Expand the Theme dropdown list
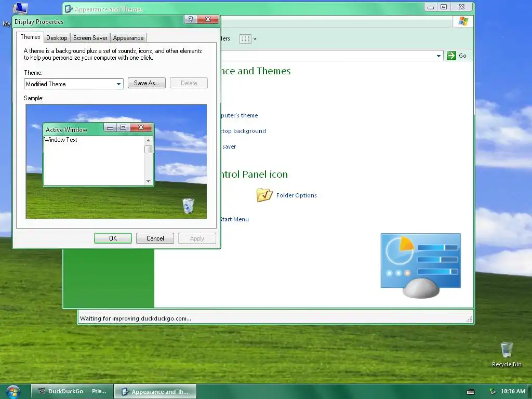This screenshot has width=532, height=399. 118,84
